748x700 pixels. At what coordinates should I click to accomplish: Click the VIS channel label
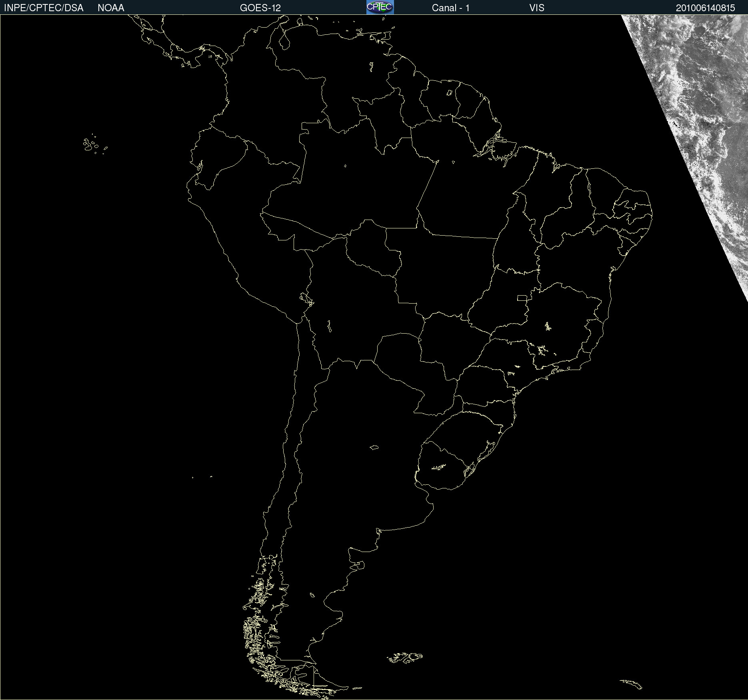pyautogui.click(x=537, y=8)
